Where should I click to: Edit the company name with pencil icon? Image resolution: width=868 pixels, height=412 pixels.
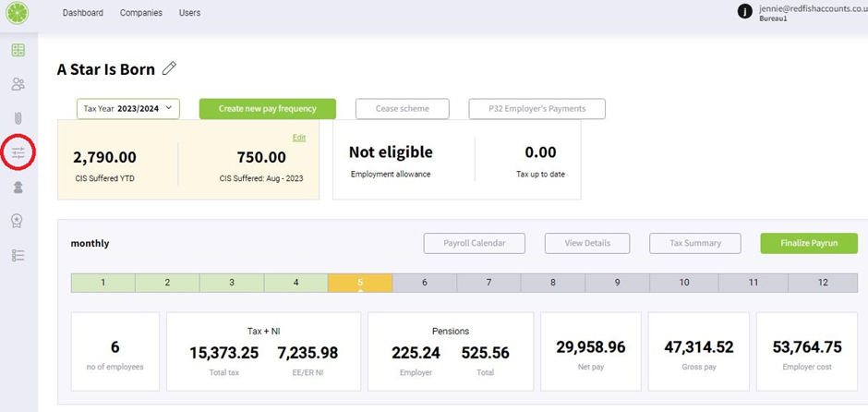click(x=169, y=68)
